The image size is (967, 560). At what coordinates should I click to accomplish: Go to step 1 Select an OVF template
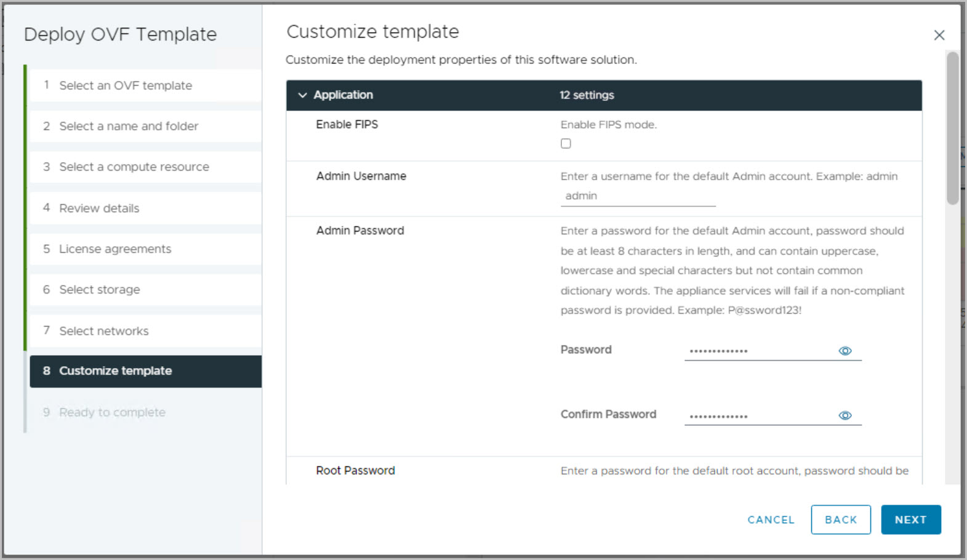(126, 86)
